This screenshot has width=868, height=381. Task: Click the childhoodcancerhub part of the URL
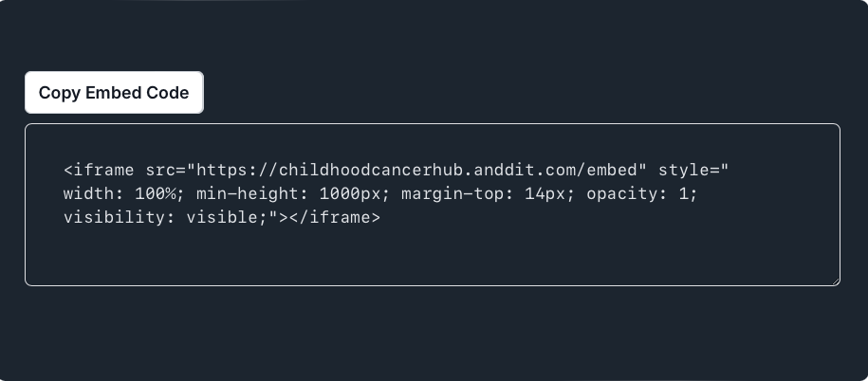(371, 170)
